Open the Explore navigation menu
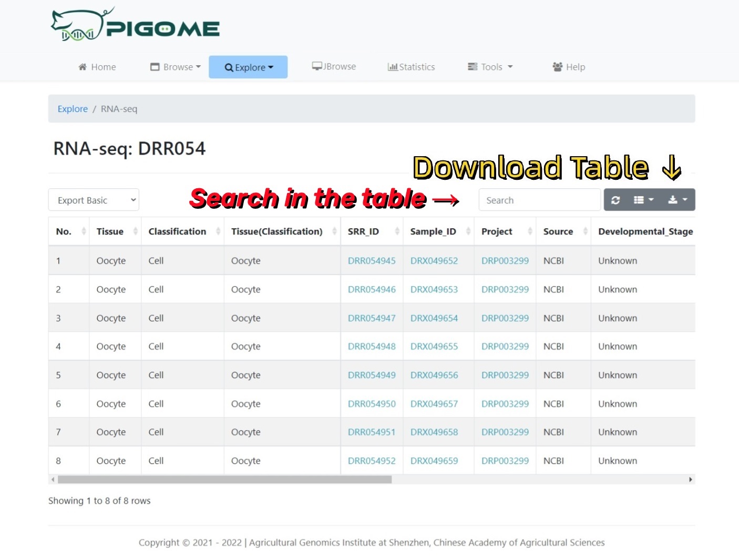The height and width of the screenshot is (560, 739). (x=248, y=67)
